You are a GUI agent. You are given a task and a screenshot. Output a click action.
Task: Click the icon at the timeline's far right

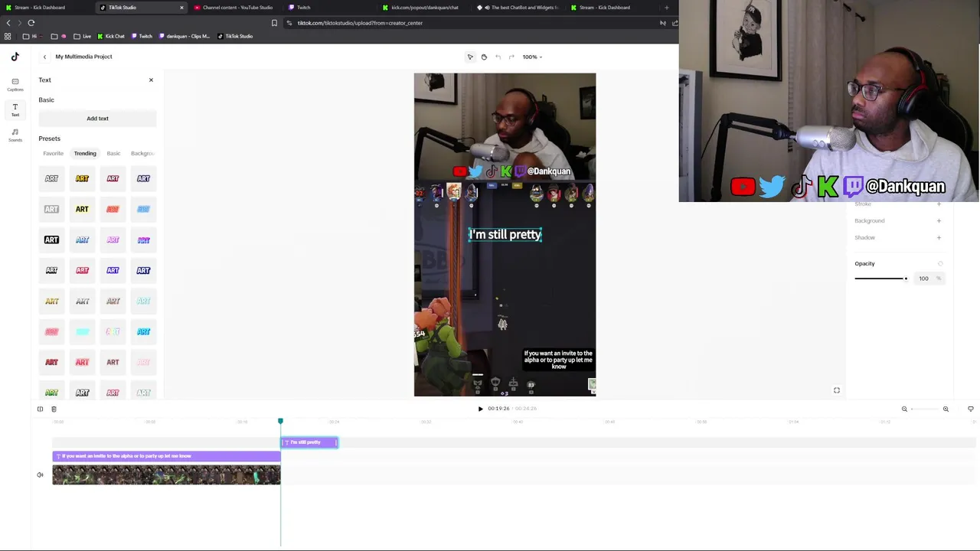tap(971, 409)
